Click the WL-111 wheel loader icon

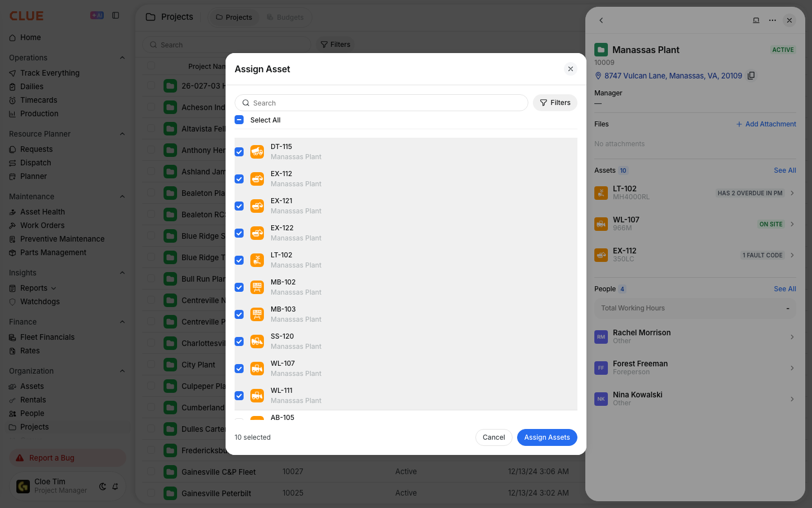[257, 396]
